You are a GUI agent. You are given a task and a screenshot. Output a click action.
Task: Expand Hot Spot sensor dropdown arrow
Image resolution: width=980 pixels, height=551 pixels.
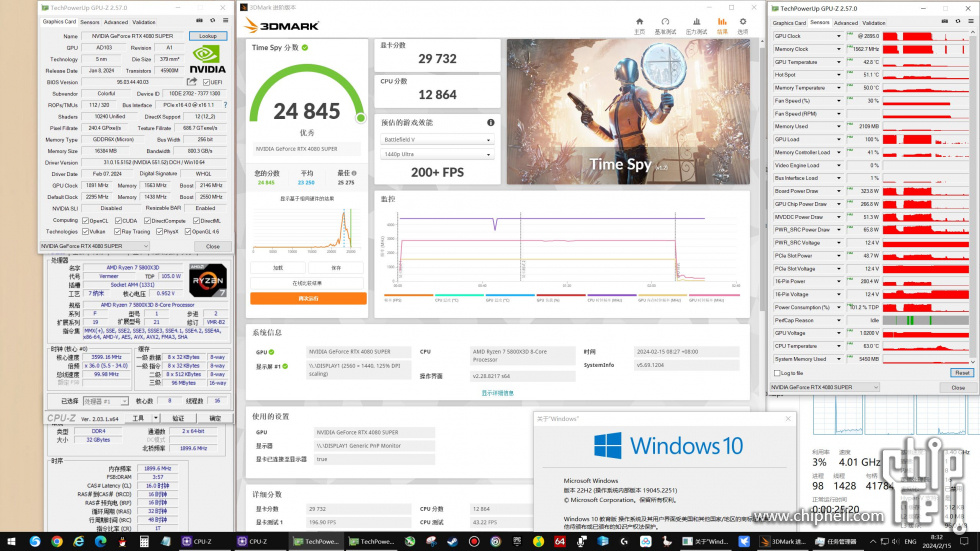tap(839, 75)
